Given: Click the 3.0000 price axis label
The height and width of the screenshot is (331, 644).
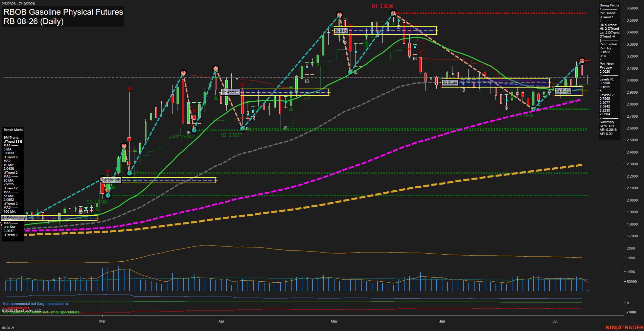Looking at the screenshot, I should (632, 80).
